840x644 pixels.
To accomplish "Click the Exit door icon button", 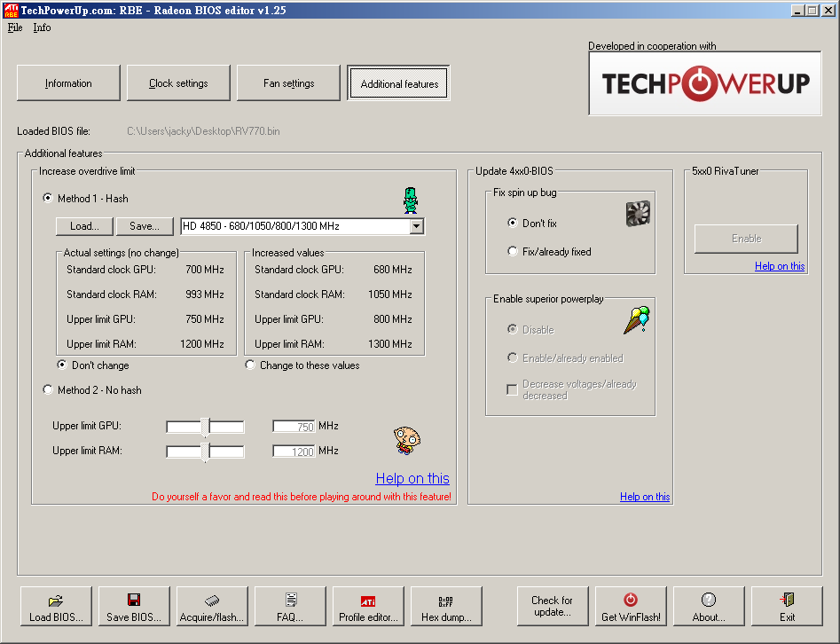I will (787, 606).
